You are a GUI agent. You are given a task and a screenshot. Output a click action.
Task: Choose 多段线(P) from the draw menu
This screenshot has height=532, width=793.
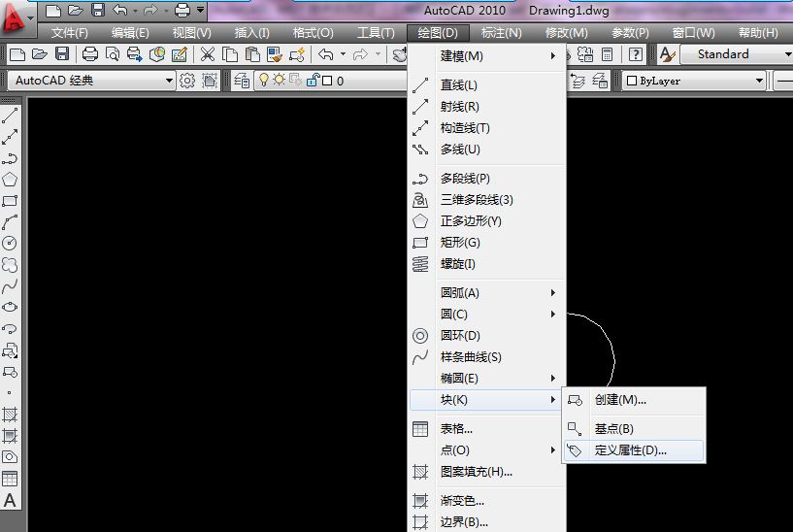point(486,179)
